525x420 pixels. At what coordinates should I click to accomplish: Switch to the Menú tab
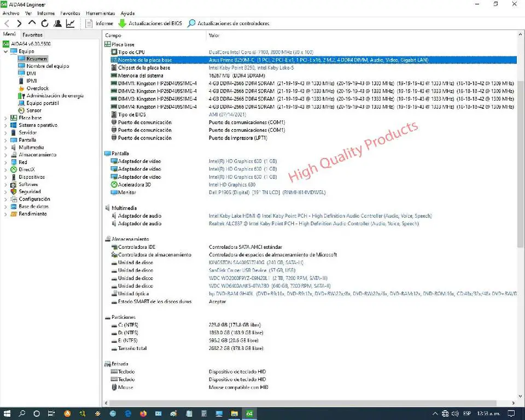[9, 34]
